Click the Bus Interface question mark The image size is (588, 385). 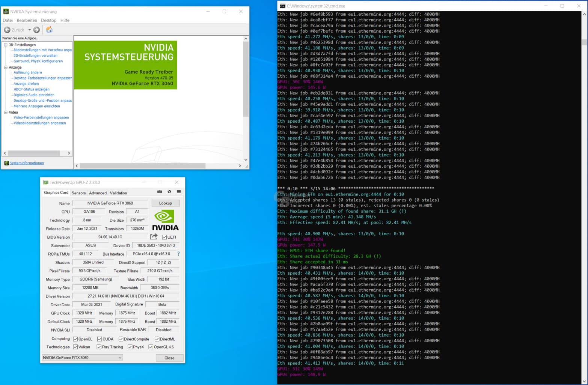click(178, 254)
